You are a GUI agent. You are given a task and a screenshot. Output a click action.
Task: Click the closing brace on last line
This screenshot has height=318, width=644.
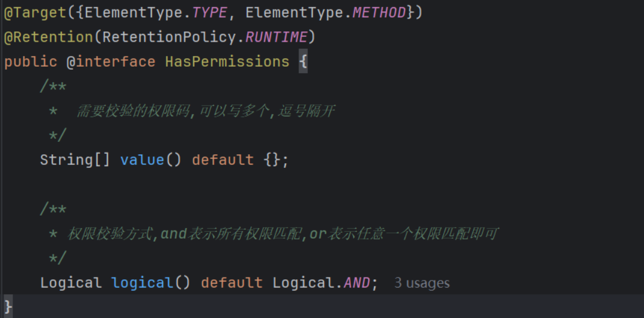(8, 307)
